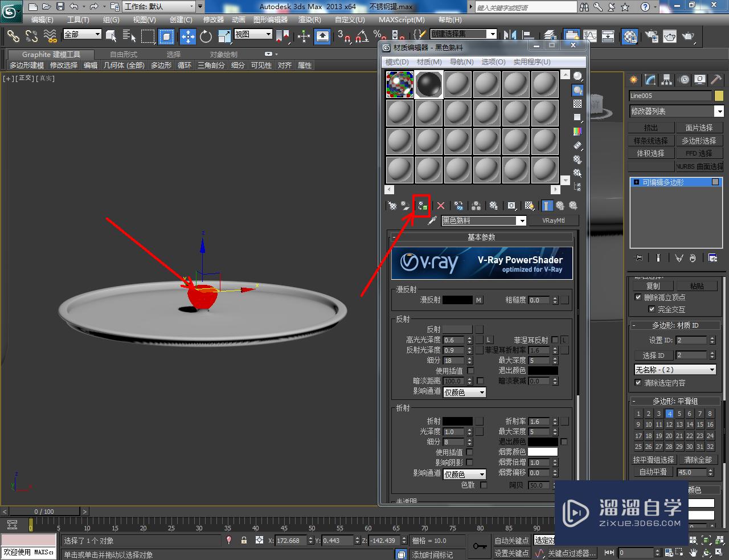Expand the 可编辑多边形 stack entry
The width and height of the screenshot is (729, 560).
(636, 182)
